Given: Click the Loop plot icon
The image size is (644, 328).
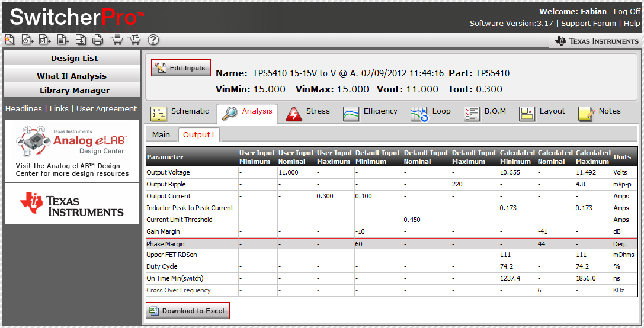Looking at the screenshot, I should pyautogui.click(x=419, y=114).
